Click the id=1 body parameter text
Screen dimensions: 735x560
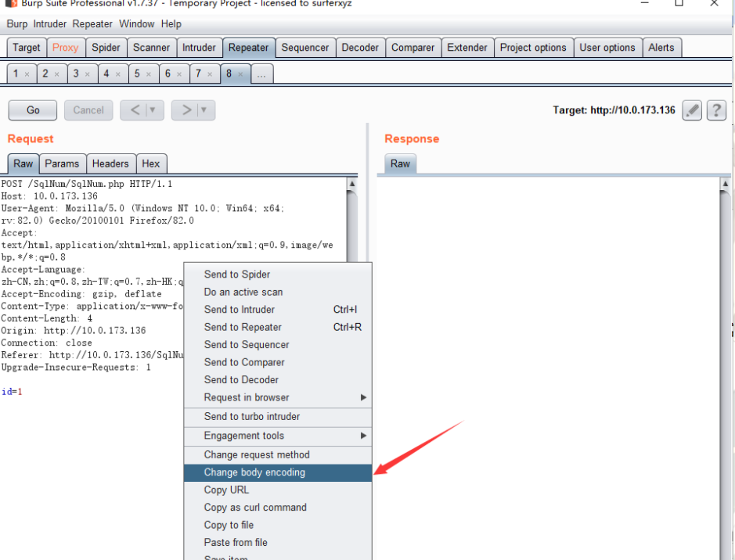point(12,392)
